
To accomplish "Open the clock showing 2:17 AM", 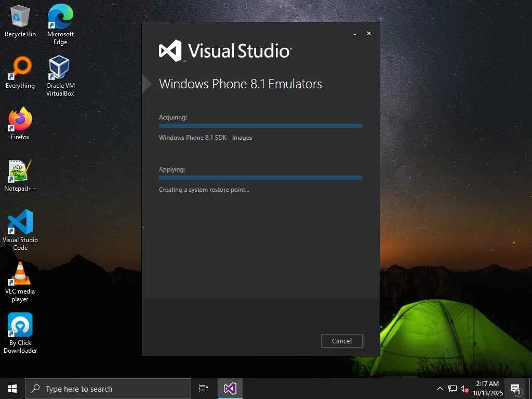I will pos(487,389).
